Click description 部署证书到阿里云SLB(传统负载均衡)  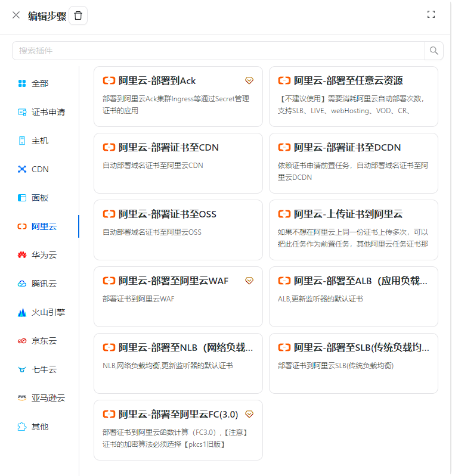pos(336,366)
